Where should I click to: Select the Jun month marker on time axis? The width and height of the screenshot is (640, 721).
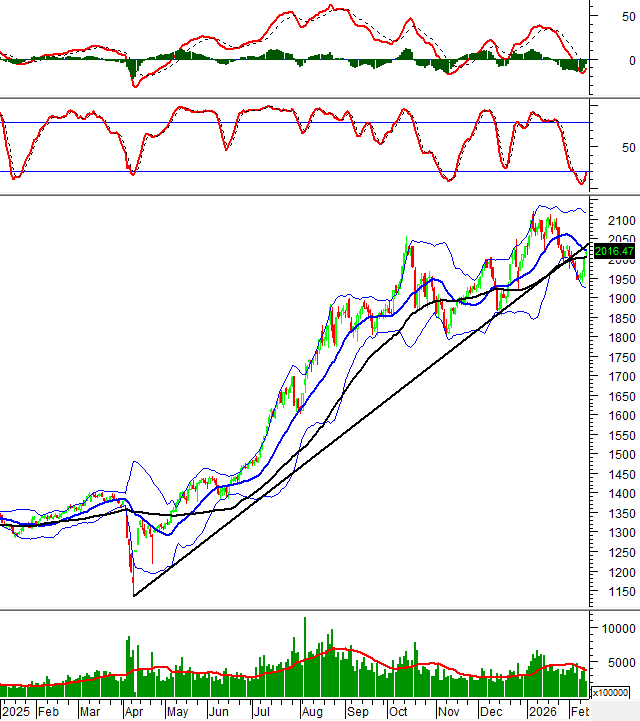(219, 712)
